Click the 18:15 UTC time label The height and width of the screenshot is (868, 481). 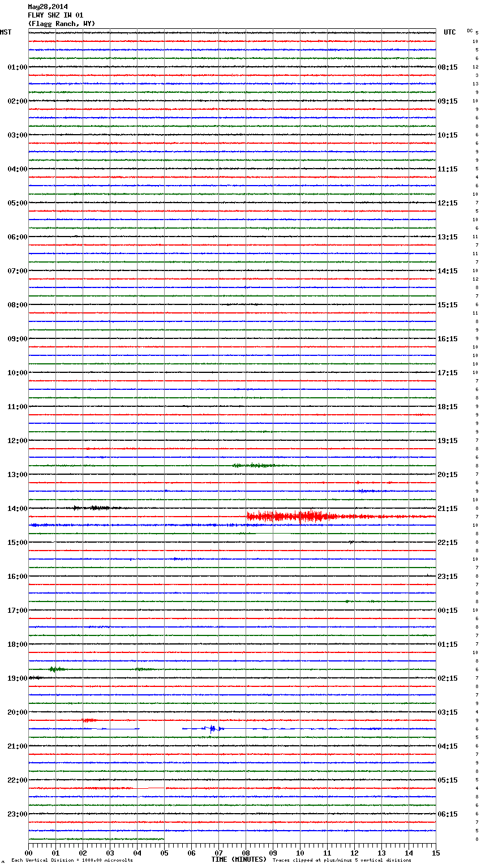click(x=448, y=407)
